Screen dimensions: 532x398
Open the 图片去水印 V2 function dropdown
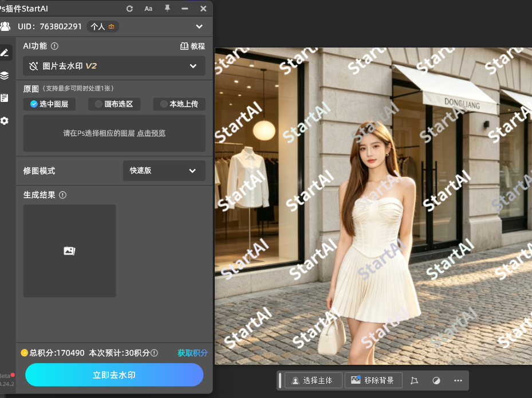click(114, 66)
